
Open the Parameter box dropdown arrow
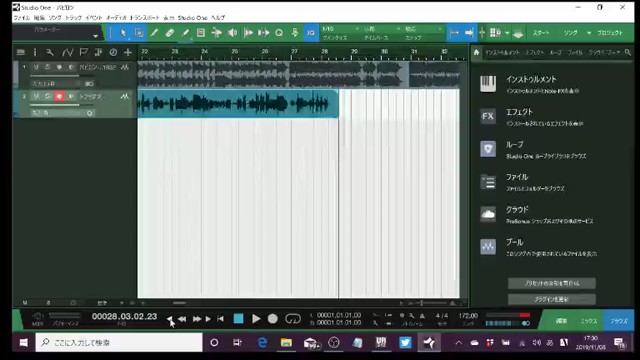96,36
